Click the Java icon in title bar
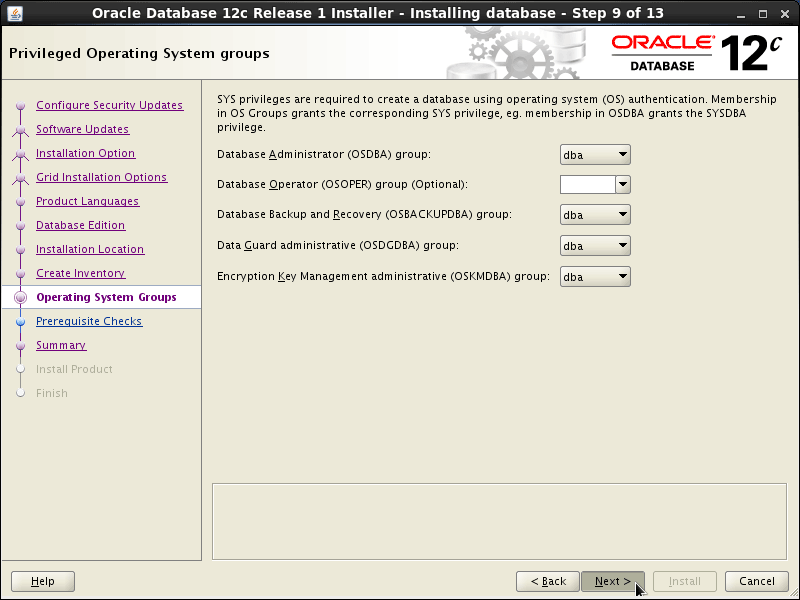Viewport: 800px width, 600px height. coord(15,13)
